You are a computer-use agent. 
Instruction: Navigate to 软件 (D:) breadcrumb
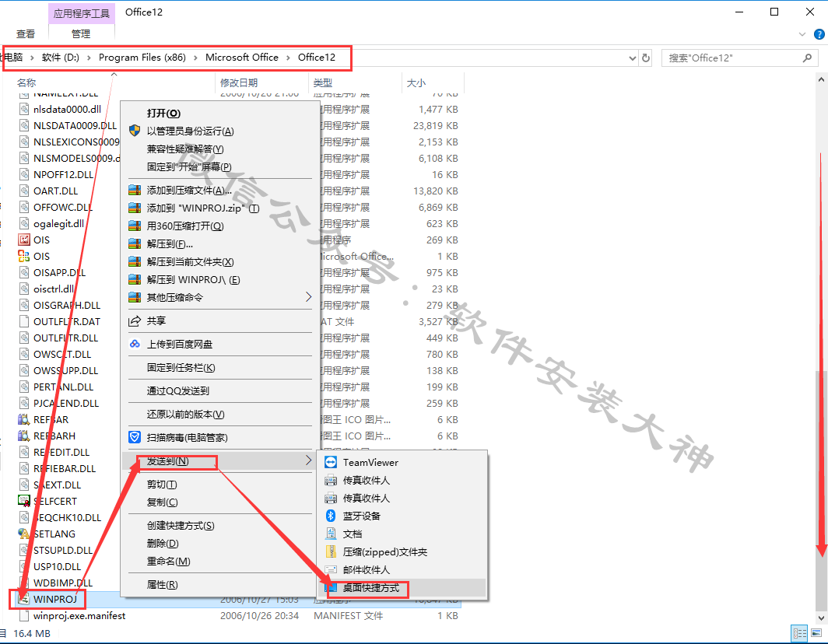tap(60, 58)
